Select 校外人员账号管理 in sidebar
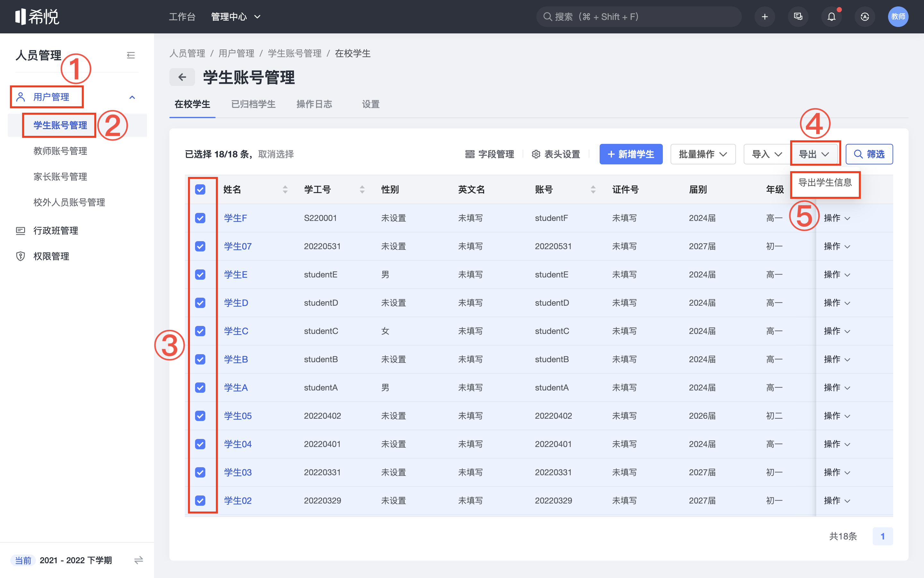This screenshot has height=578, width=924. tap(69, 202)
